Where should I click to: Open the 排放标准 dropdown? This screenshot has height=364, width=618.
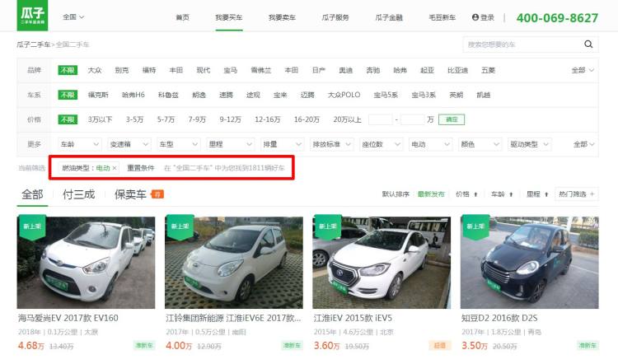331,144
